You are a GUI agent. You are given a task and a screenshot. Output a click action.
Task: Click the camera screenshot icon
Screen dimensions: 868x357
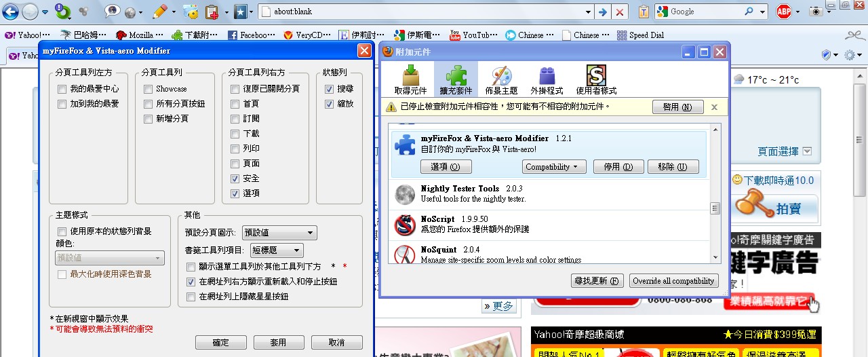coord(817,12)
